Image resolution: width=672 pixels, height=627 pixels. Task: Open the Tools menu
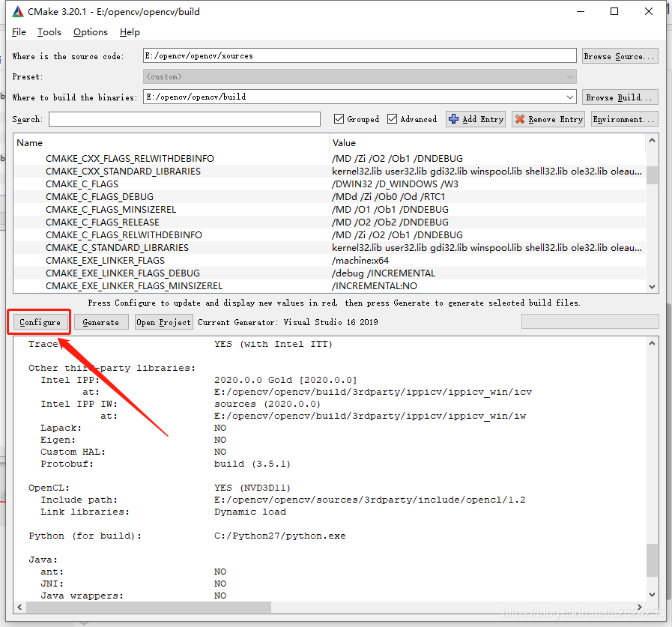pos(49,32)
